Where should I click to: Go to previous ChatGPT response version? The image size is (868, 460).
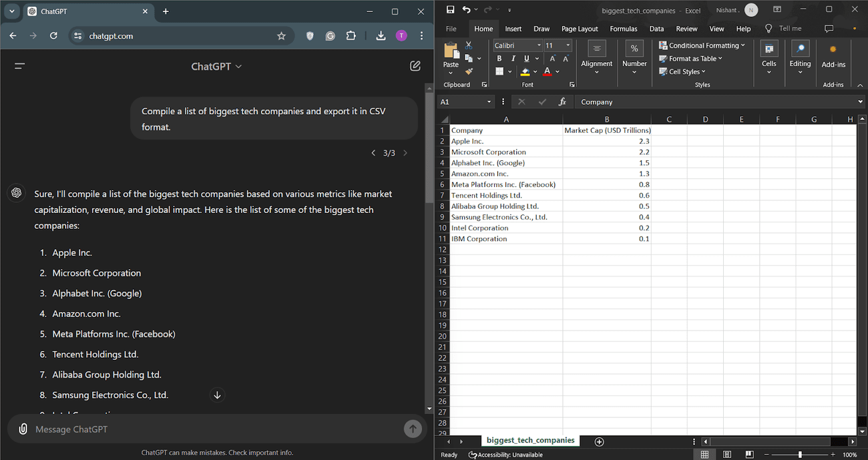tap(373, 153)
